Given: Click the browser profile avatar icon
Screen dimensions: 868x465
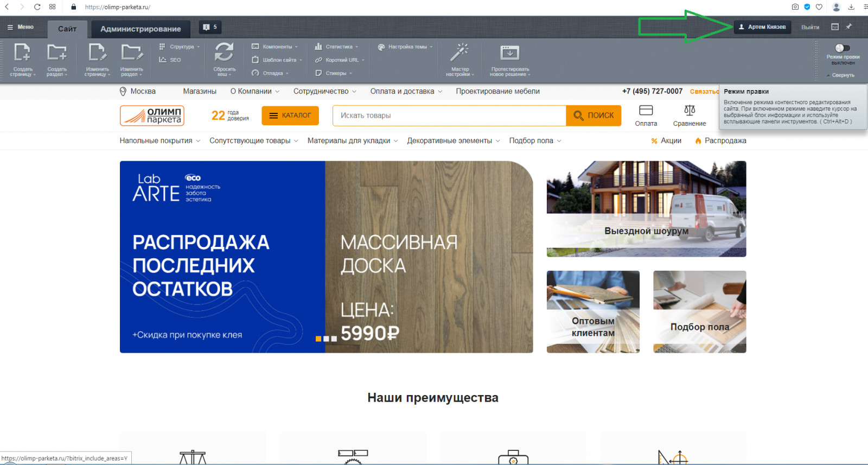Looking at the screenshot, I should coord(837,7).
